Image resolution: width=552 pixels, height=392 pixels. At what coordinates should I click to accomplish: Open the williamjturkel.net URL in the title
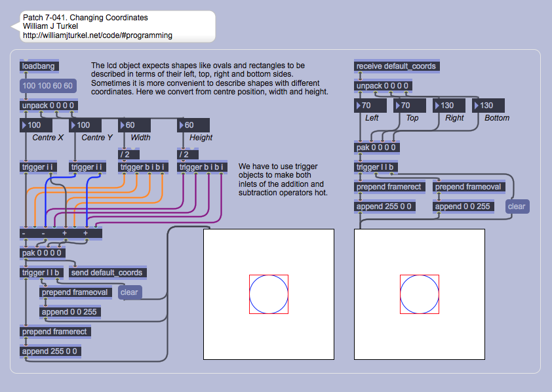(x=98, y=35)
